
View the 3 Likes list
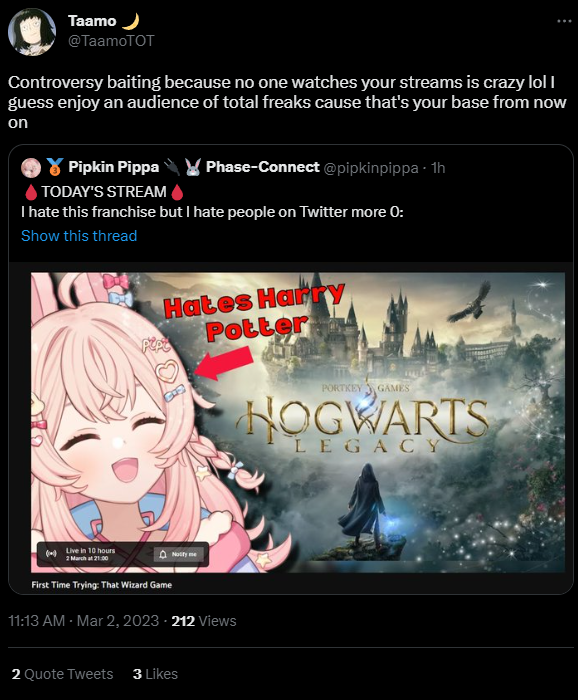pyautogui.click(x=155, y=674)
